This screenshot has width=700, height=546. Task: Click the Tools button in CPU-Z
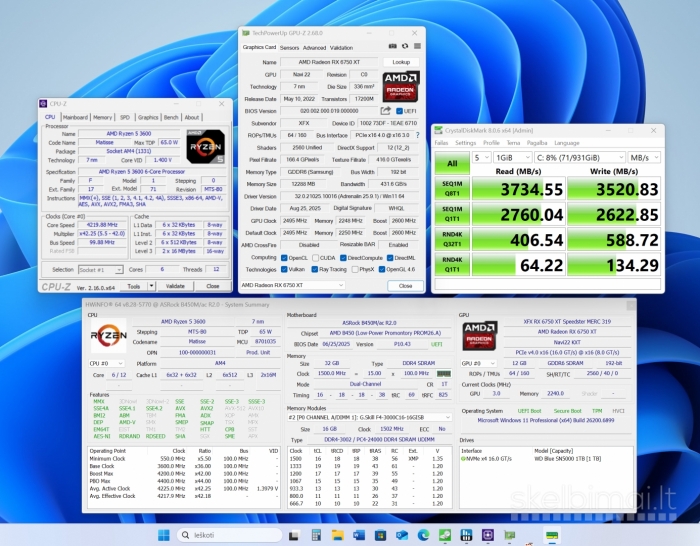133,286
